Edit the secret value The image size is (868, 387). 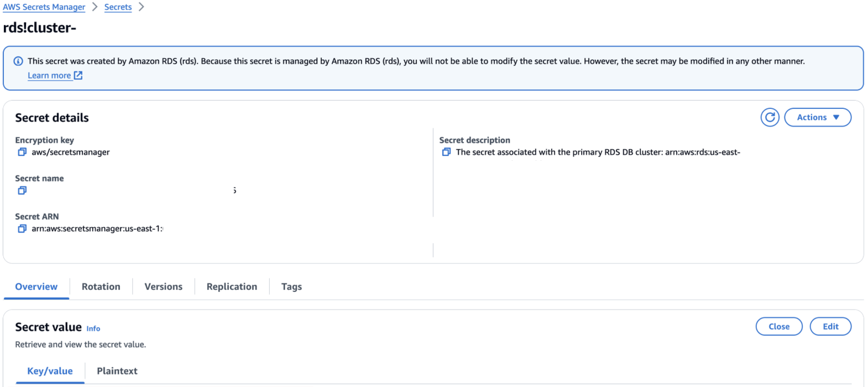pyautogui.click(x=830, y=326)
